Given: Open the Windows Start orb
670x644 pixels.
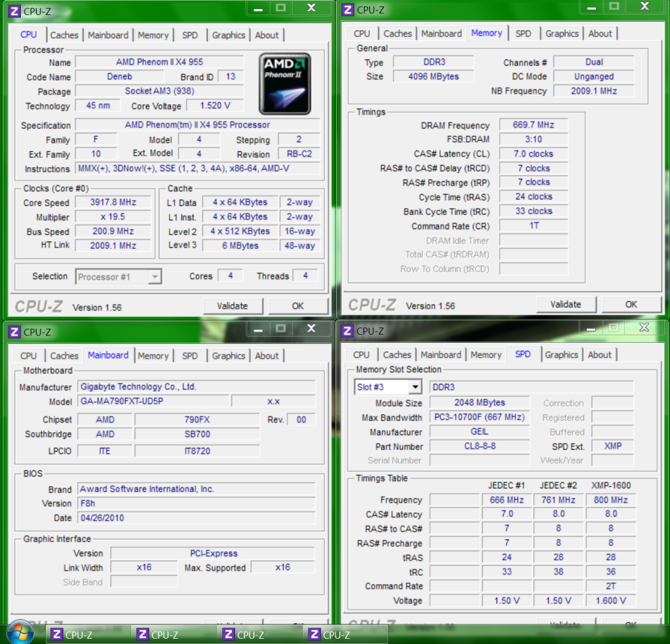Looking at the screenshot, I should click(19, 632).
